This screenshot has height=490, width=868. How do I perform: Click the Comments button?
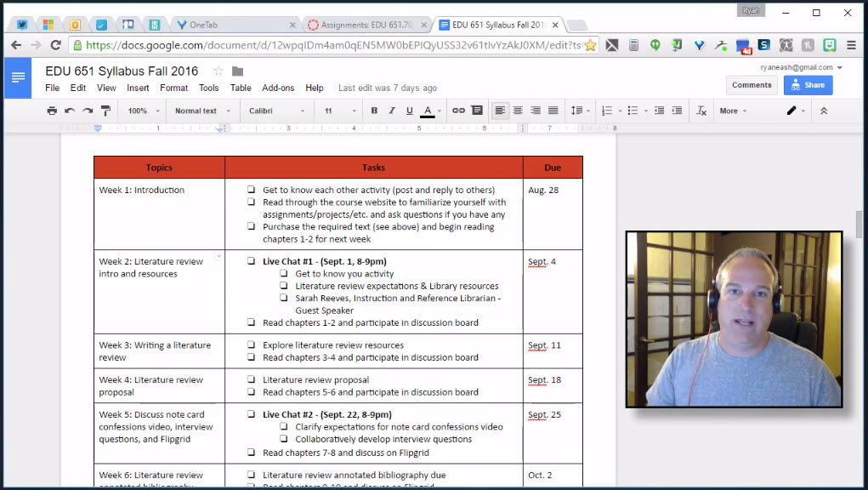752,85
